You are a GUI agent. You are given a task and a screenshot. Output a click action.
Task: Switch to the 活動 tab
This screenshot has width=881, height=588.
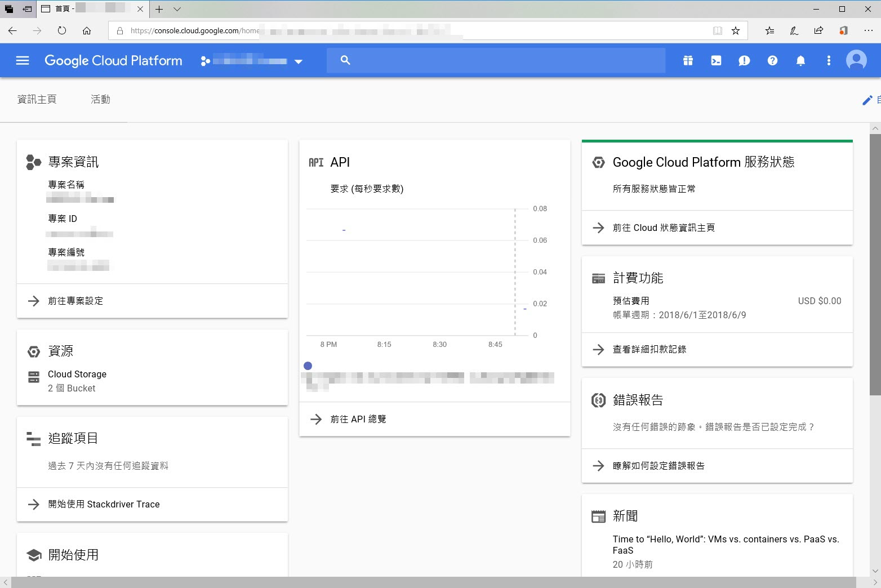[100, 100]
